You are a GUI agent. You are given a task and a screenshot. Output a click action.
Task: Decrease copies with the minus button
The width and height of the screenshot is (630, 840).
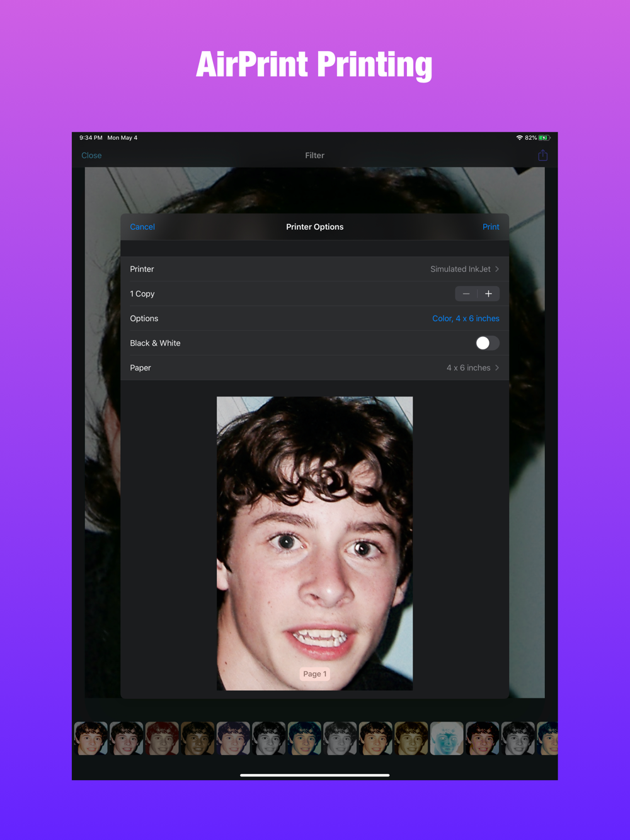pyautogui.click(x=466, y=293)
